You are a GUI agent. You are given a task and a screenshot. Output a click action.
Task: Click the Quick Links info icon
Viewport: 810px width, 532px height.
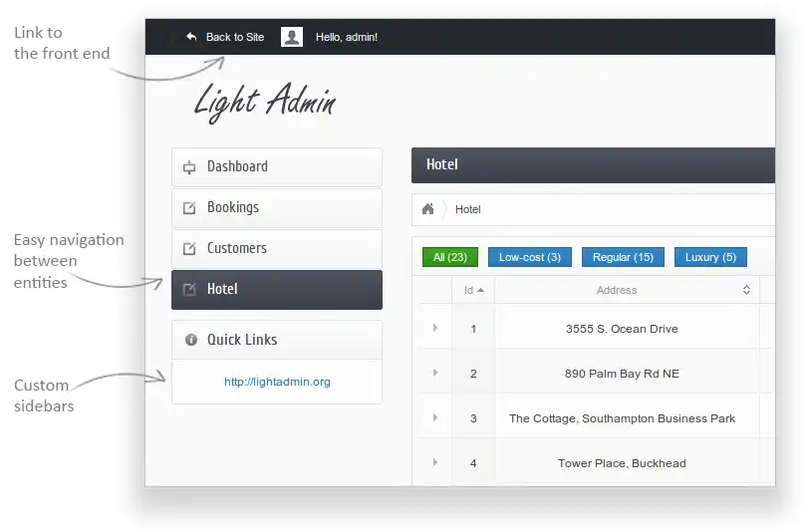coord(191,340)
